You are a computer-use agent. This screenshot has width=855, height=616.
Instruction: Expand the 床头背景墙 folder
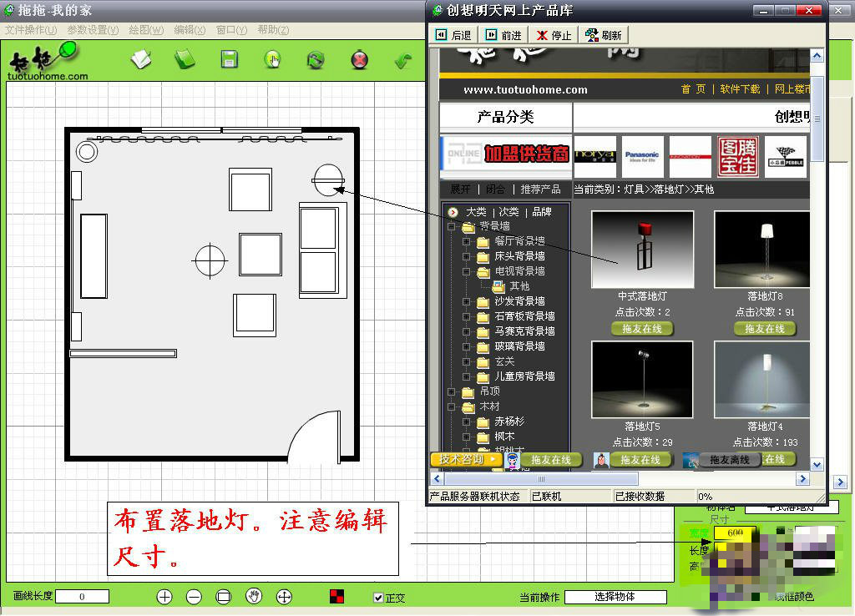[x=466, y=256]
